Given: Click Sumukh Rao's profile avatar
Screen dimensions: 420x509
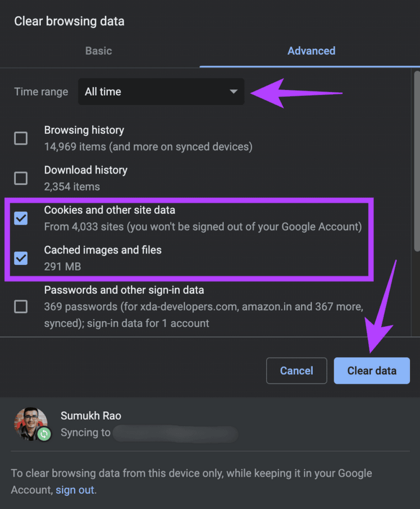Looking at the screenshot, I should tap(31, 423).
